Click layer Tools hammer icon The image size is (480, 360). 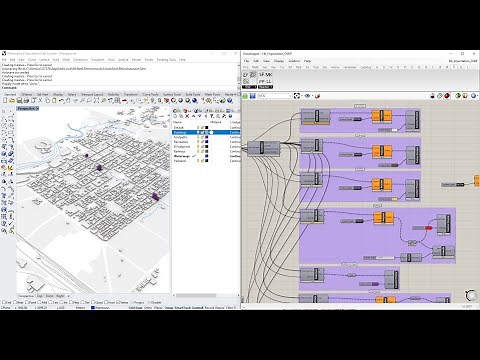(x=223, y=116)
